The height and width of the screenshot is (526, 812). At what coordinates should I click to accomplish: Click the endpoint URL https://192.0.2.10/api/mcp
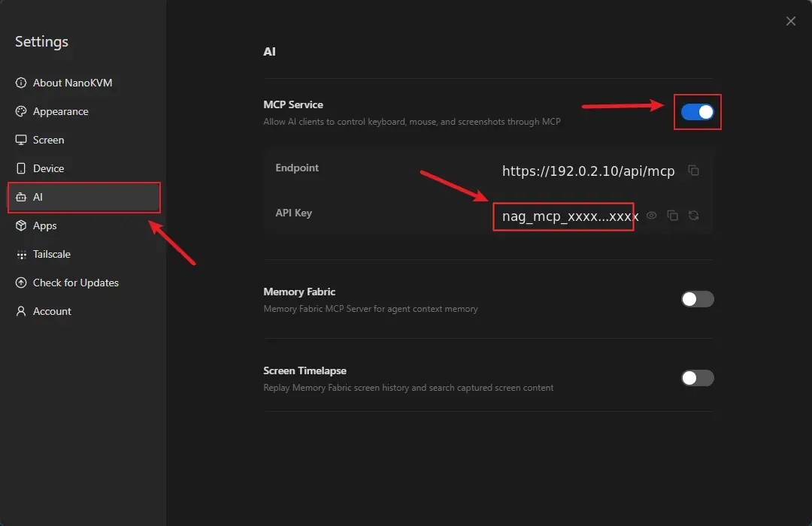pos(588,171)
